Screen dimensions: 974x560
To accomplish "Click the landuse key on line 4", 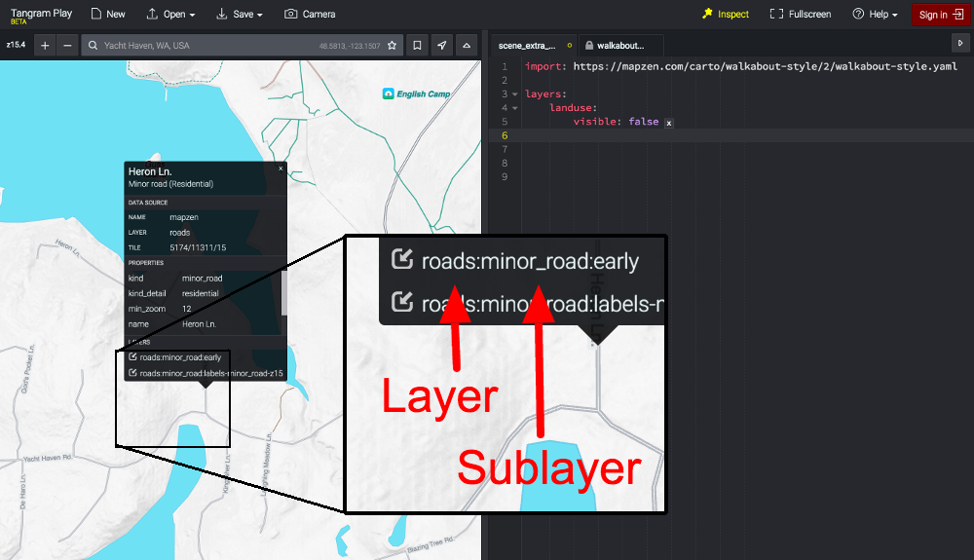I will pyautogui.click(x=573, y=108).
